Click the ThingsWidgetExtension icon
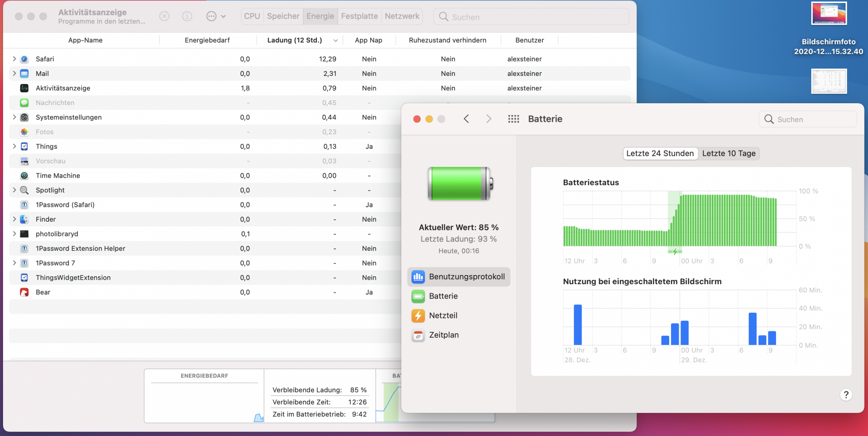The height and width of the screenshot is (436, 868). [x=24, y=278]
